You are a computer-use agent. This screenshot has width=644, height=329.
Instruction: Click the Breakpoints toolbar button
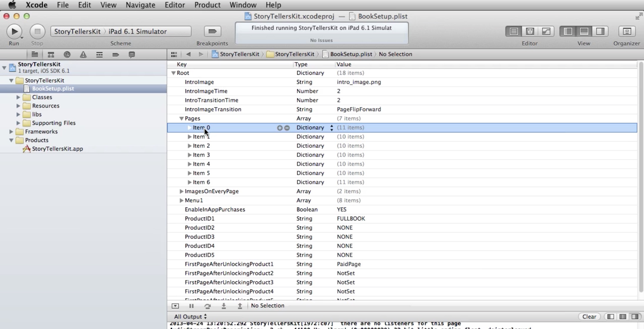[x=212, y=31]
